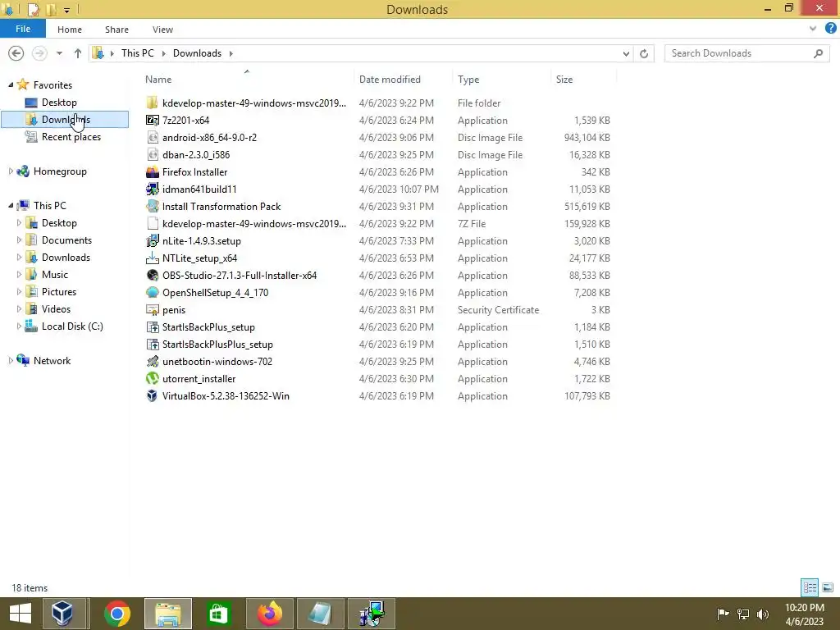Click the kdevelop-master folder icon

click(x=152, y=103)
